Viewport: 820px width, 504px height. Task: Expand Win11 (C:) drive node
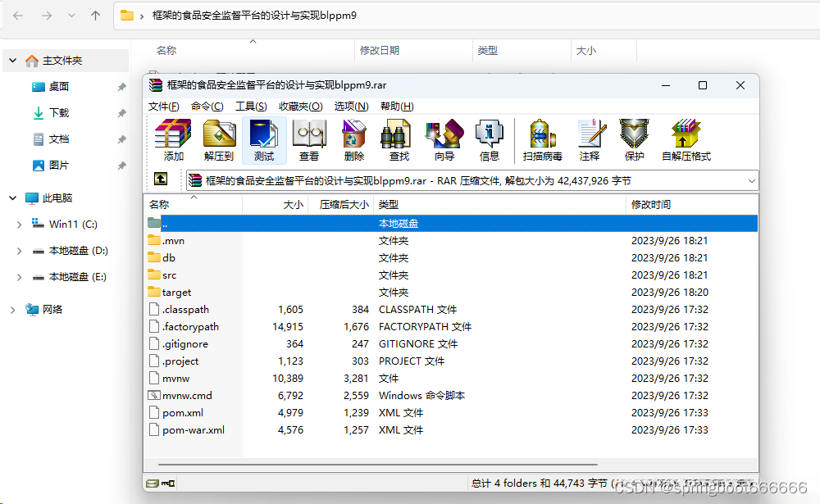20,225
